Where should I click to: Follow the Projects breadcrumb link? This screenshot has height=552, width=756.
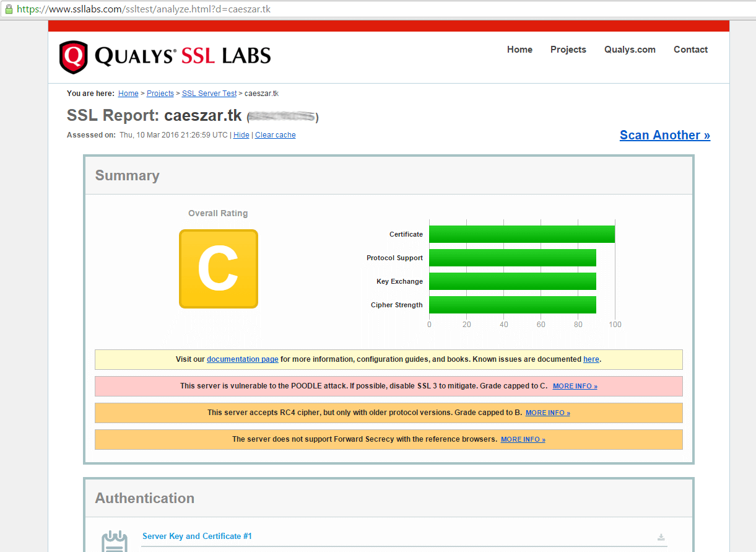pos(160,94)
